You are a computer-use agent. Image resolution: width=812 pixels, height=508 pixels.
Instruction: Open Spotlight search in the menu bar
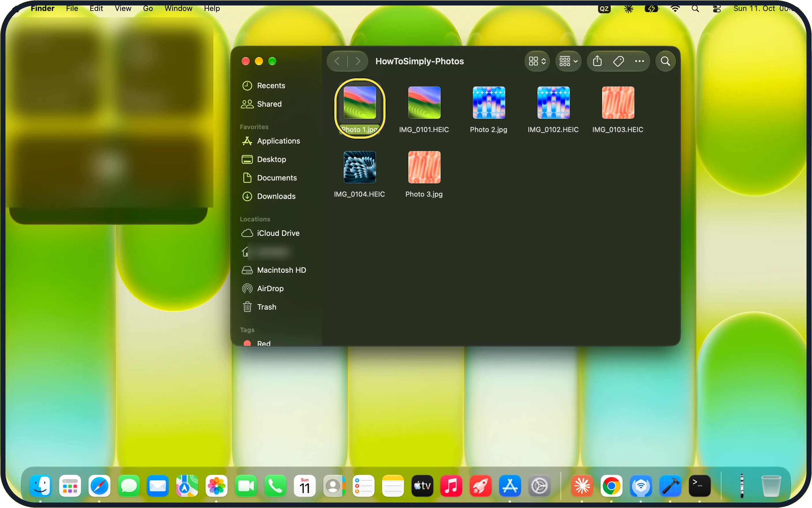coord(696,9)
